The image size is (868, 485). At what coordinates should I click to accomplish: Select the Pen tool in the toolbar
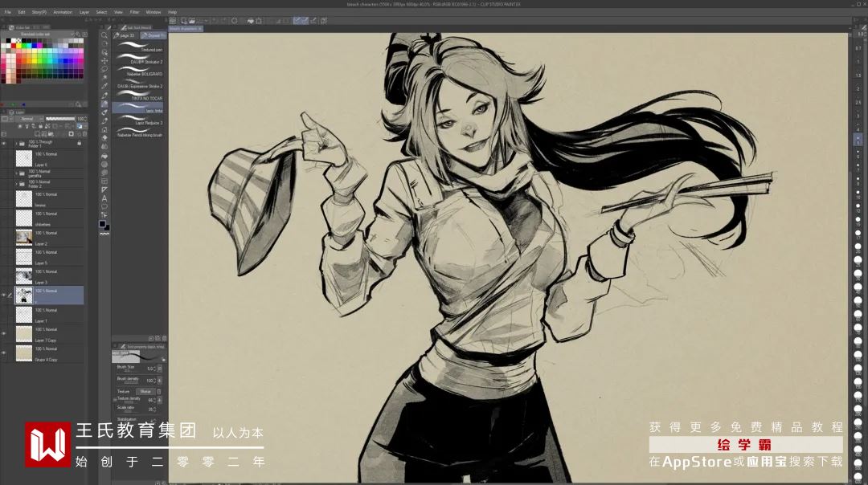click(104, 95)
